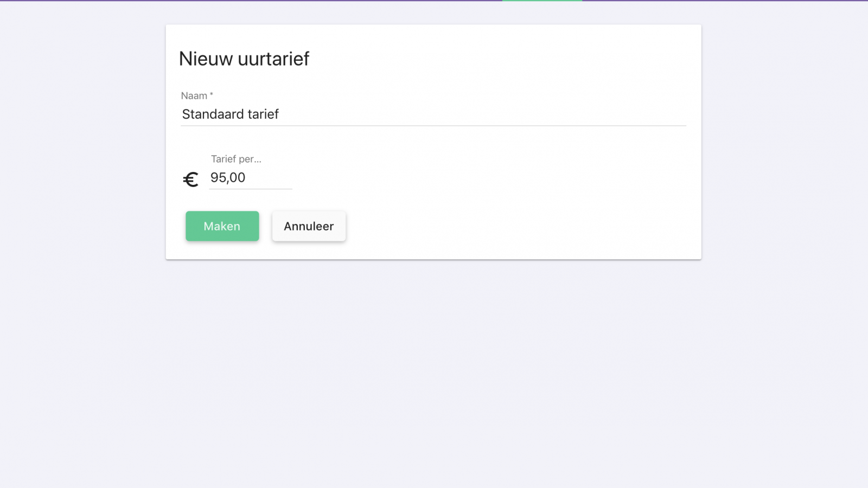This screenshot has height=488, width=868.
Task: Click the Tarief per... label
Action: (x=236, y=159)
